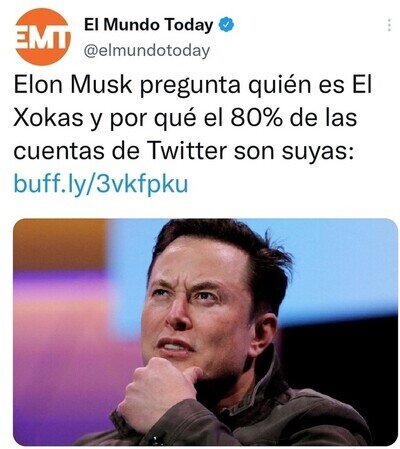Viewport: 400px width, 449px height.
Task: Select the words "Elon Musk pregunta" in tweet
Action: (x=127, y=85)
